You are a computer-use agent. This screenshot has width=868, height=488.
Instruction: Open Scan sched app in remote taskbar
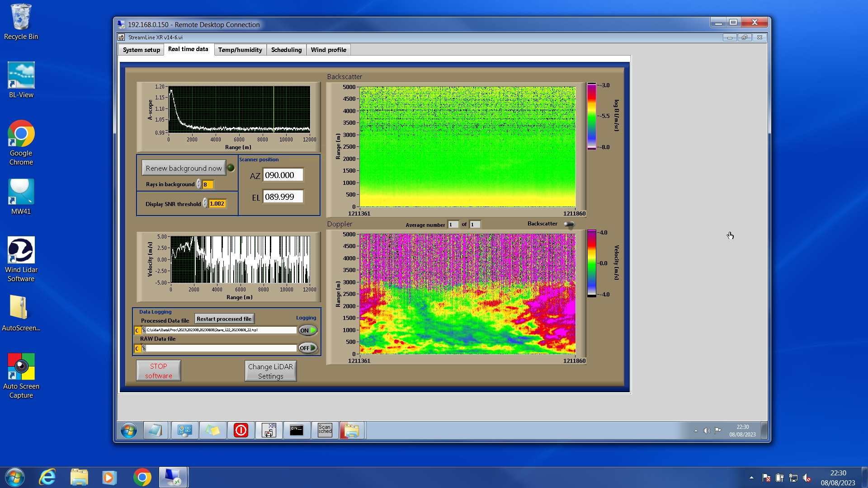pyautogui.click(x=325, y=430)
